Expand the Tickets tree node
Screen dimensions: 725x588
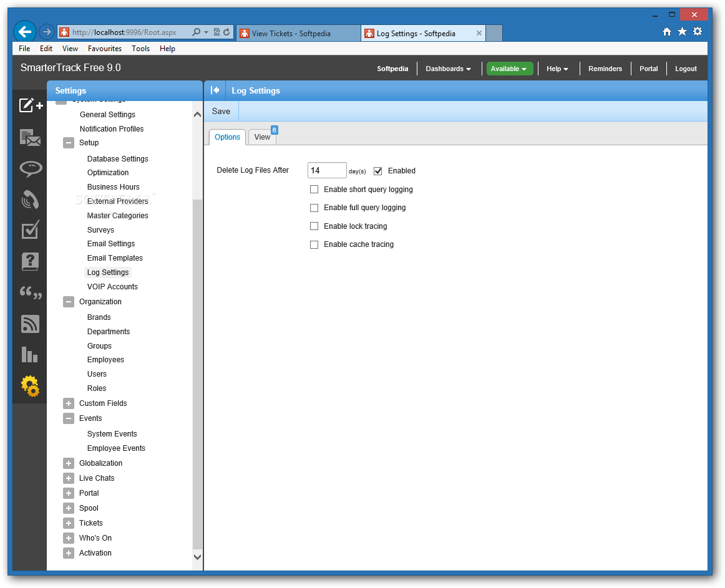(69, 523)
